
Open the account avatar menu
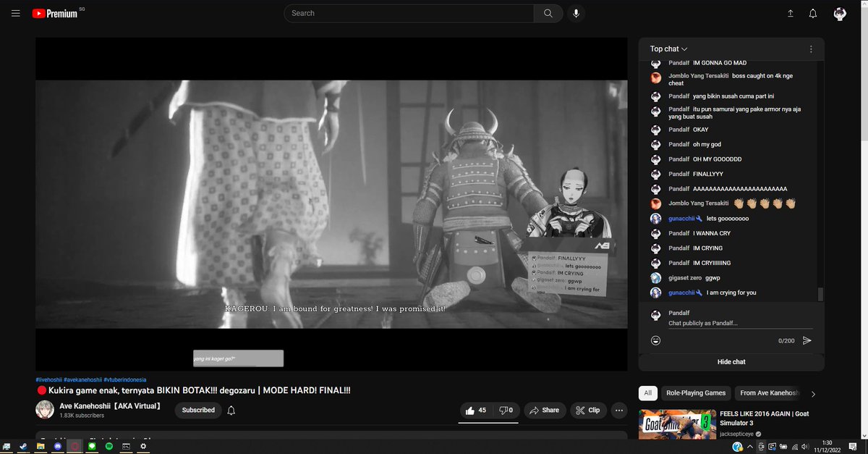(x=840, y=13)
